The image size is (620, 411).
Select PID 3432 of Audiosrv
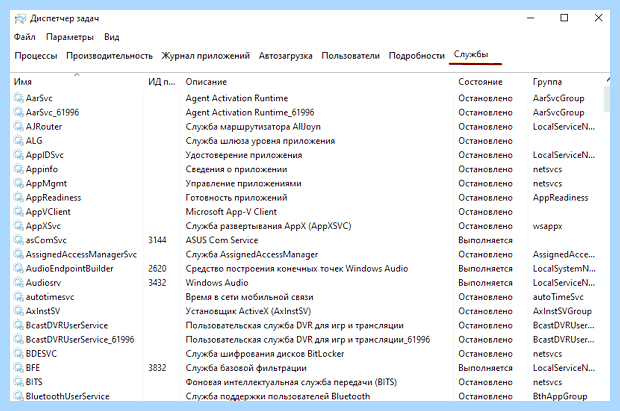tap(157, 283)
